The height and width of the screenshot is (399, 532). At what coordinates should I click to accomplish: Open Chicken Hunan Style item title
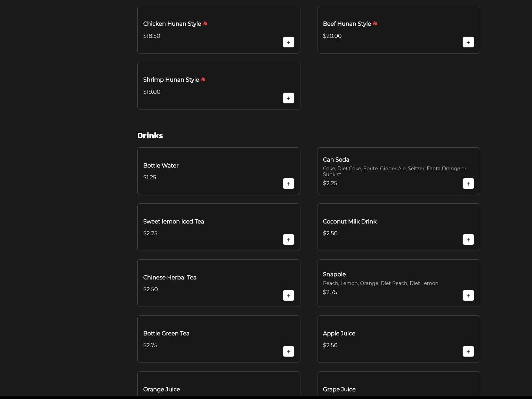click(x=172, y=24)
